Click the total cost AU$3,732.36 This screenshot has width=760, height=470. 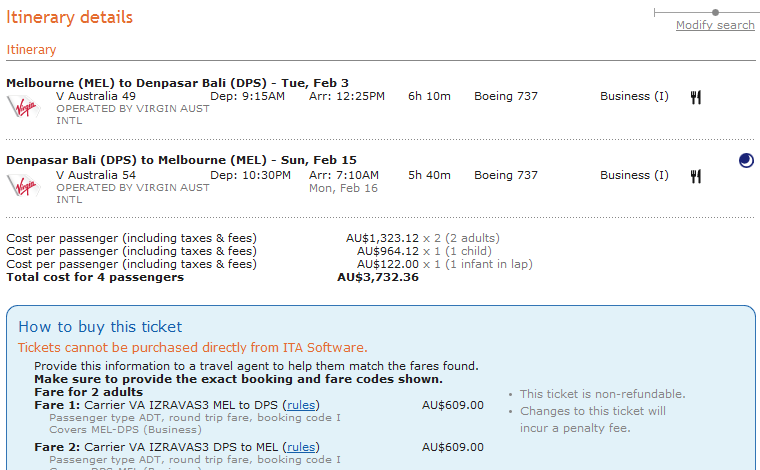click(378, 277)
